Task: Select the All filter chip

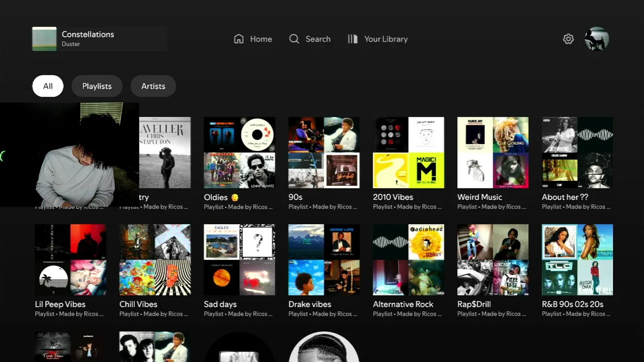Action: point(48,86)
